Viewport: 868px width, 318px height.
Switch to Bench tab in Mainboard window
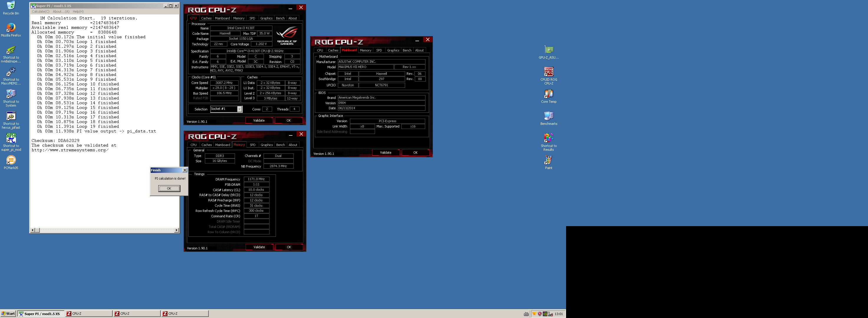[407, 50]
